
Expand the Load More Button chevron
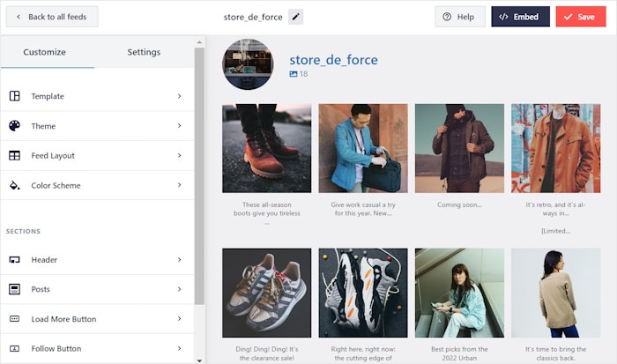[179, 319]
